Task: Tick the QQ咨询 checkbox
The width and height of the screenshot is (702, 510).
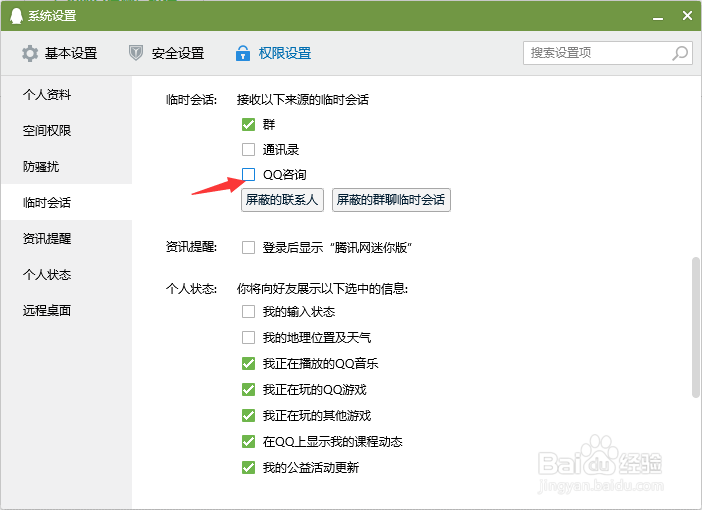Action: click(x=248, y=174)
